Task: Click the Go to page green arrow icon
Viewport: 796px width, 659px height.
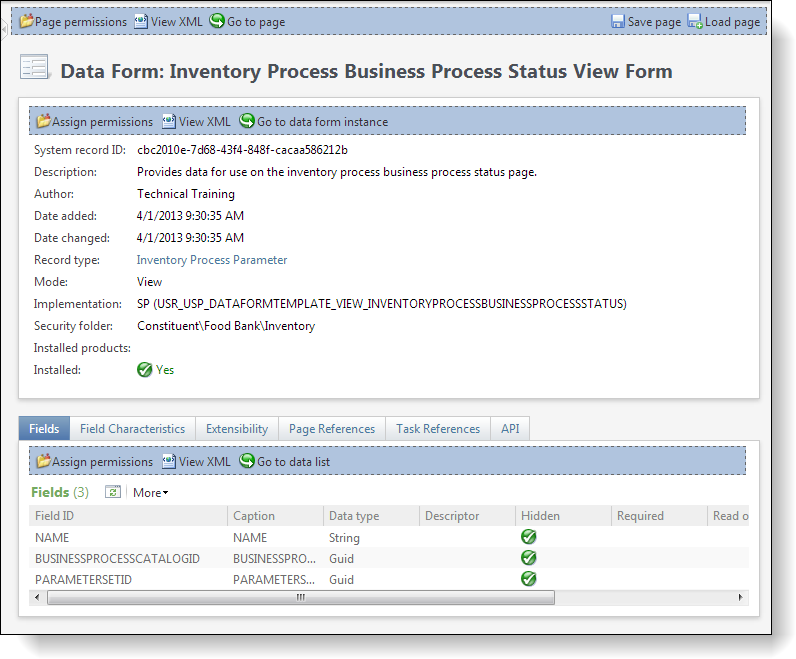Action: point(217,21)
